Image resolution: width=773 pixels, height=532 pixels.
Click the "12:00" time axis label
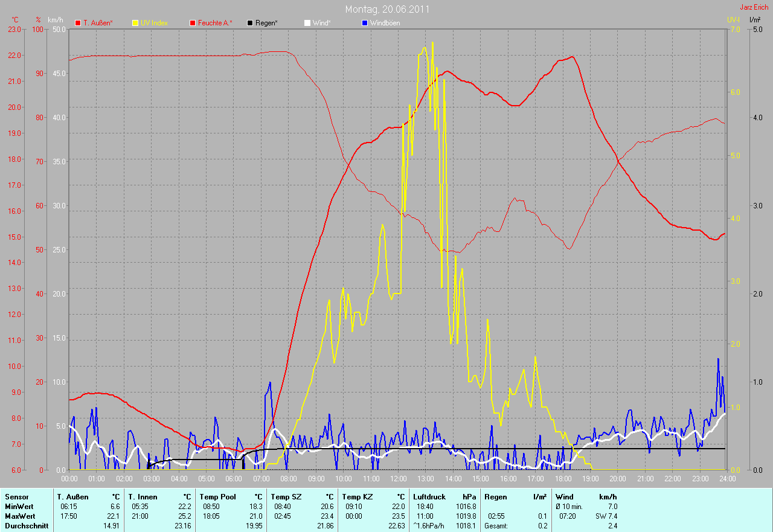click(x=398, y=478)
